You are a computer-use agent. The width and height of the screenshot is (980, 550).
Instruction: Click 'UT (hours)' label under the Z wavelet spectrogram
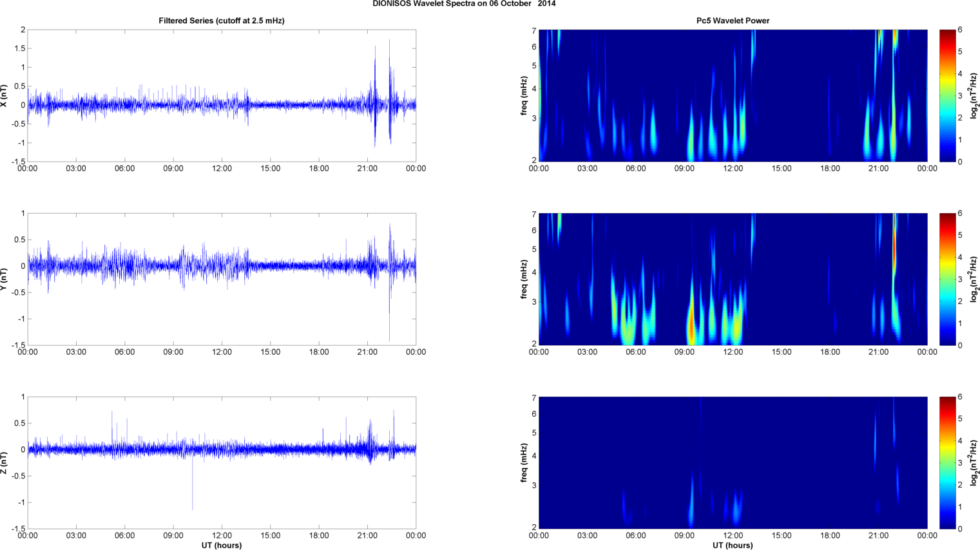coord(733,545)
